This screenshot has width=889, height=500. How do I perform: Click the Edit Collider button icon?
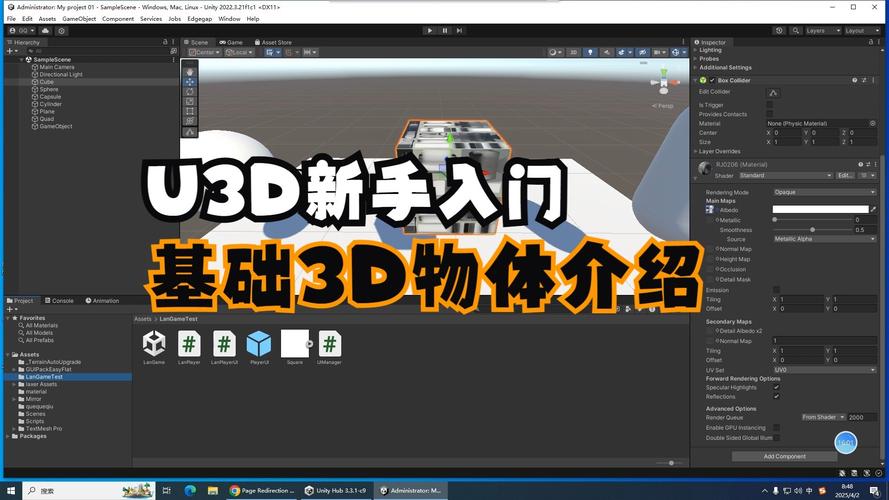click(x=773, y=93)
